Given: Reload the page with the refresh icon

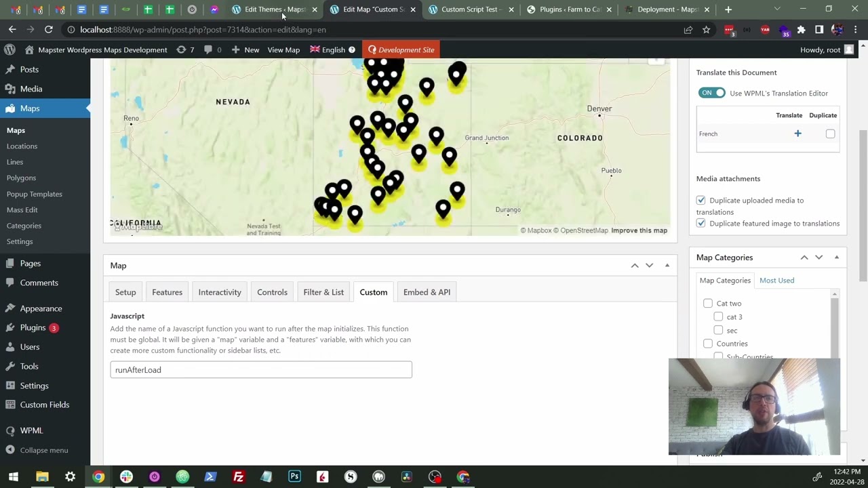Looking at the screenshot, I should click(x=49, y=30).
